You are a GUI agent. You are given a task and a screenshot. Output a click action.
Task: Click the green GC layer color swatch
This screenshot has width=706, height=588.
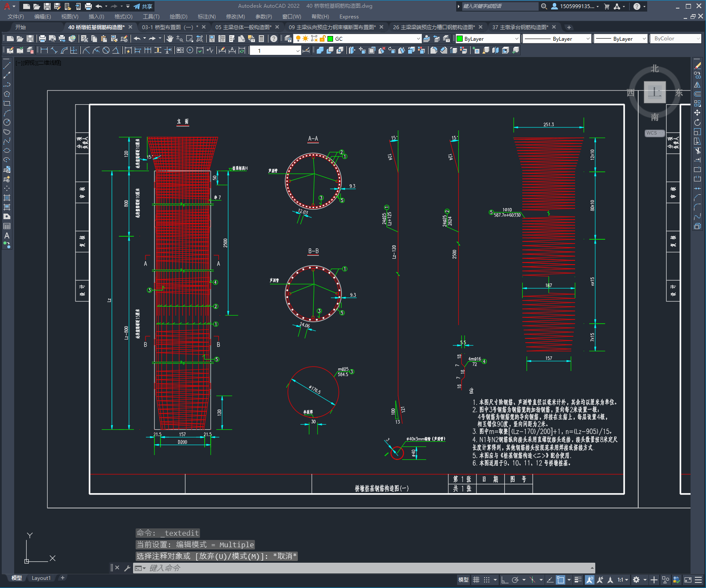click(x=330, y=39)
